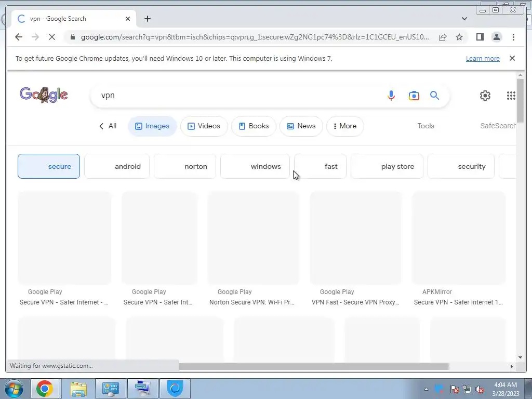
Task: Open File Explorer from taskbar
Action: point(78,389)
